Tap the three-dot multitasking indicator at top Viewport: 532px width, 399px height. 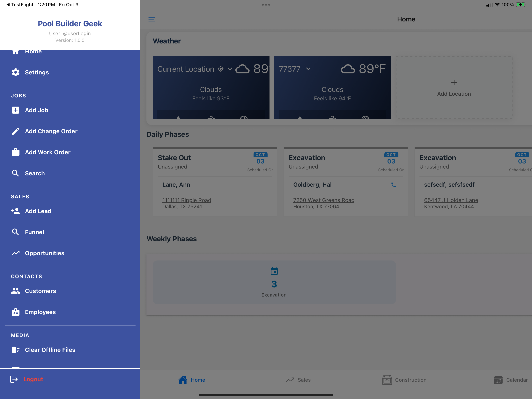coord(266,4)
